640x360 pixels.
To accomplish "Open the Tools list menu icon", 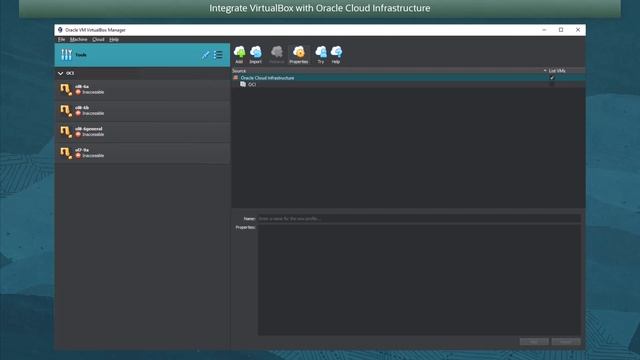I will pos(218,55).
